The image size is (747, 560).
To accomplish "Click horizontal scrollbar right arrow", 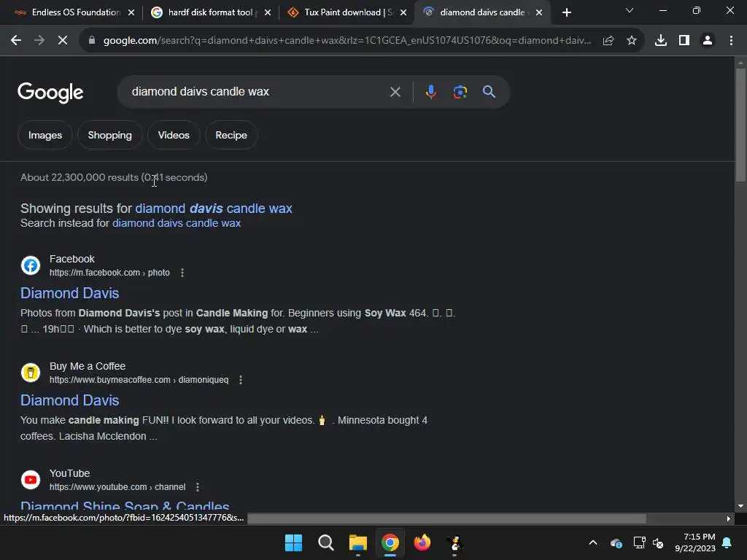I will [x=729, y=519].
